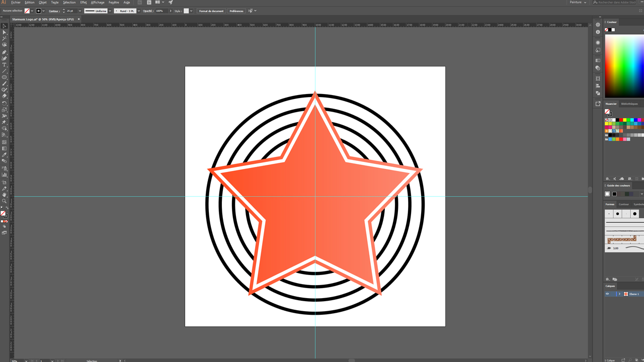Open the Info panel icon
The height and width of the screenshot is (362, 644).
point(598,32)
